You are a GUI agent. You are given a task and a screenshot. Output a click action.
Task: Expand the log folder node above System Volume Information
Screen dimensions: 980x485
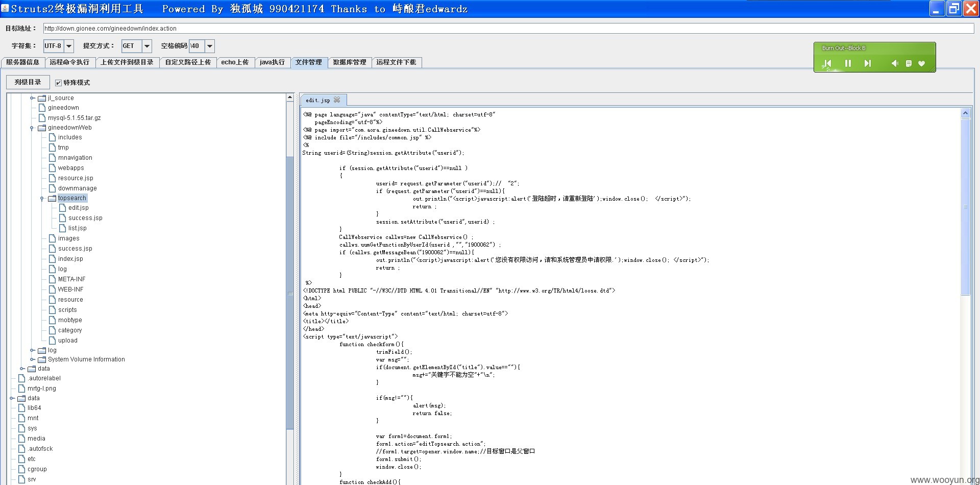[32, 350]
